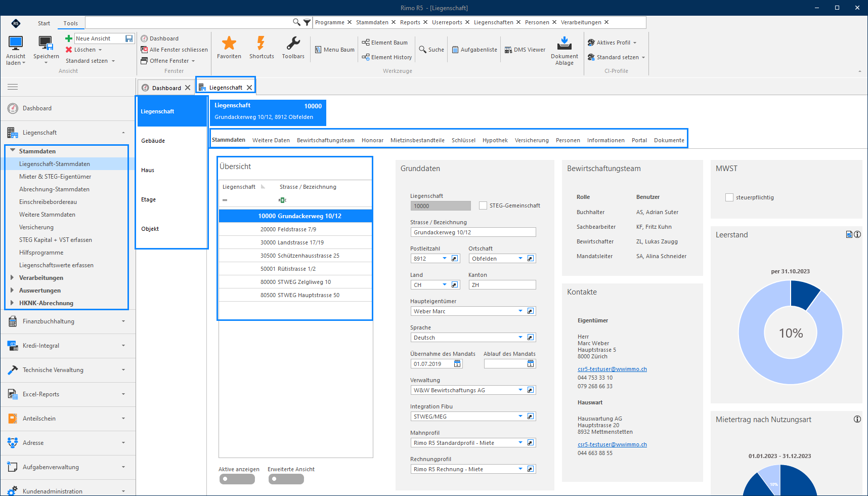Click Alle Fenster schliessen
This screenshot has width=868, height=496.
pos(174,50)
